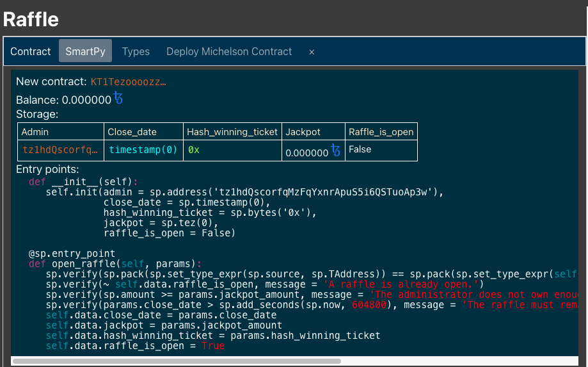The width and height of the screenshot is (588, 367).
Task: Click the KT1Tezooozz contract address
Action: [128, 82]
